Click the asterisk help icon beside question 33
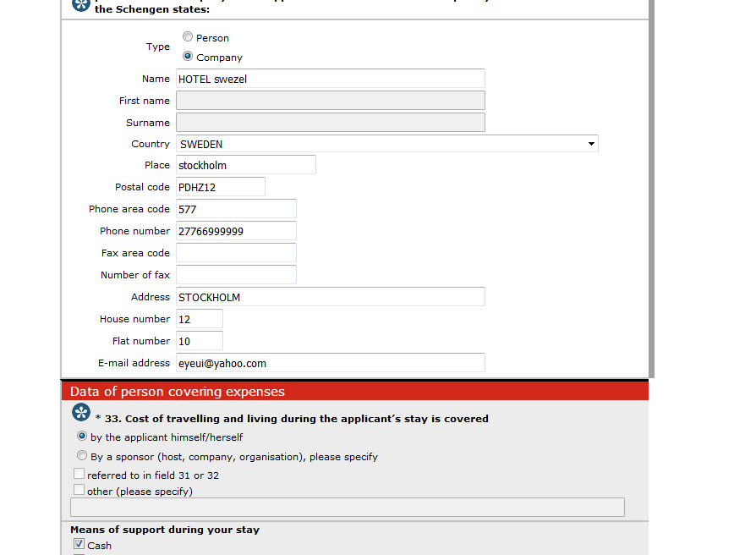 point(81,412)
